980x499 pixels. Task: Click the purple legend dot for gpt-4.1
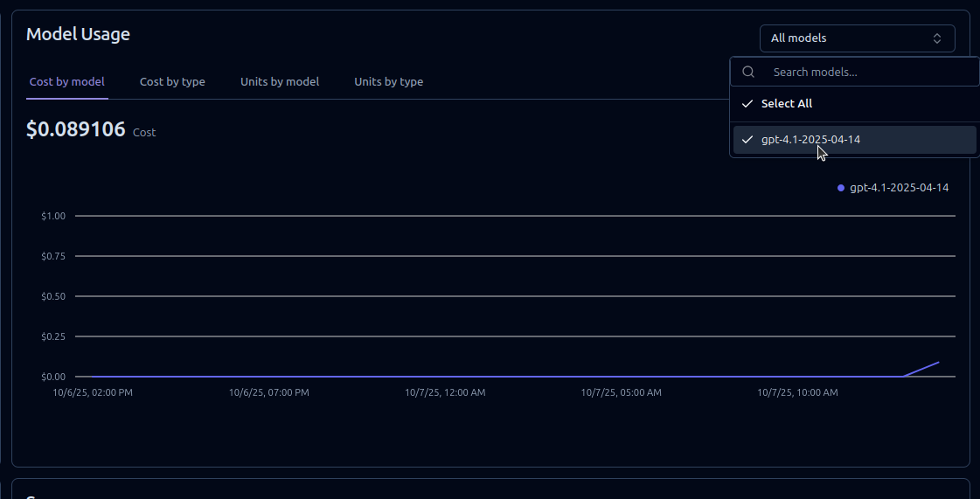tap(841, 187)
